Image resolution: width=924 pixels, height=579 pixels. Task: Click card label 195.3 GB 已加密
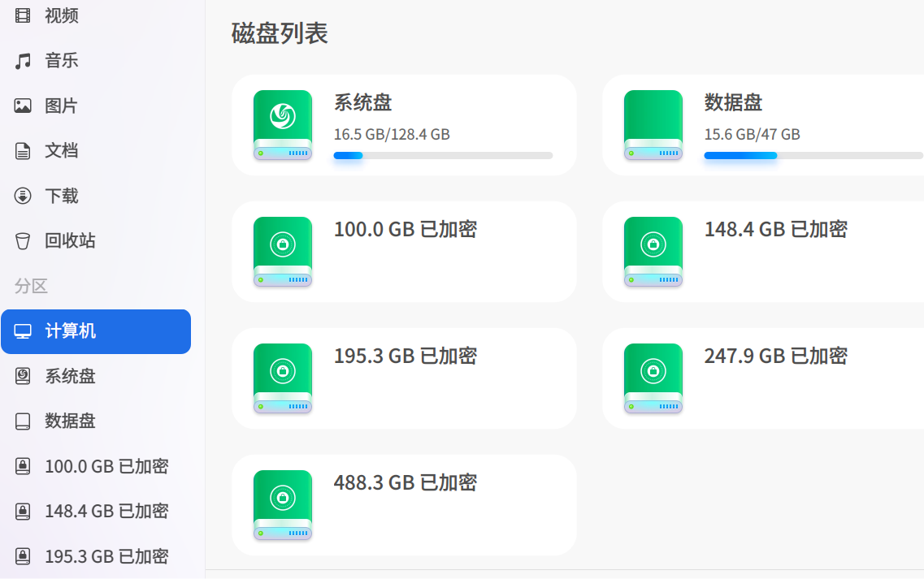[x=406, y=356]
